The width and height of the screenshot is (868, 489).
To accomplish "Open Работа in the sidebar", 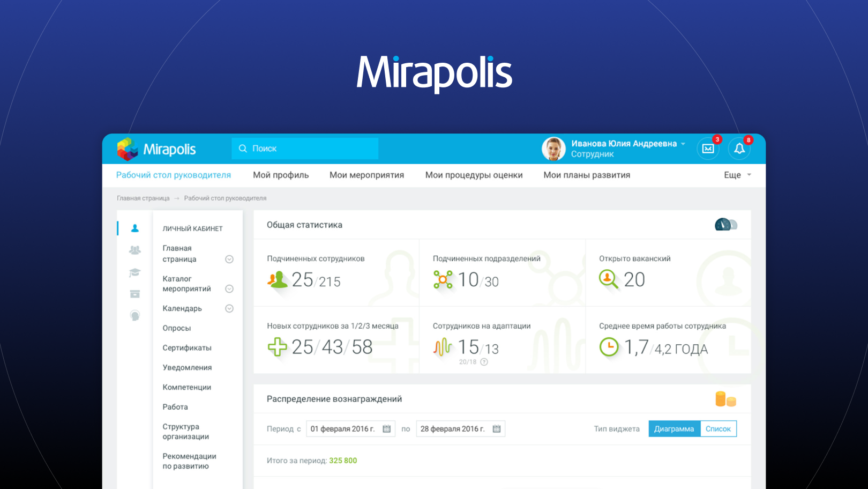I will [x=175, y=407].
